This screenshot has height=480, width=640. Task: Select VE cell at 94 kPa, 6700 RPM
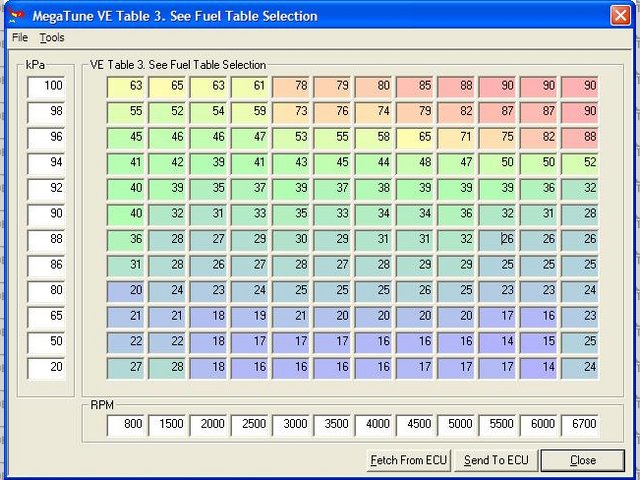[580, 163]
